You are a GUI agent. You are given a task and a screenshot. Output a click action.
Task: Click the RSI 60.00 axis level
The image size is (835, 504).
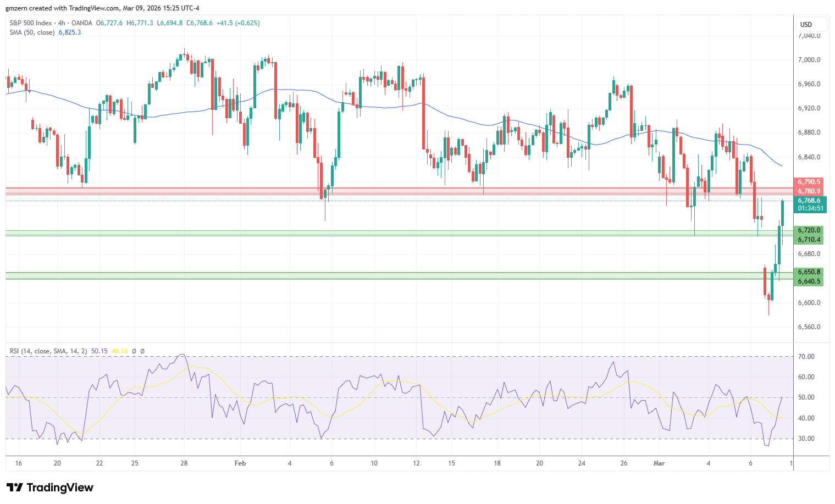coord(806,377)
